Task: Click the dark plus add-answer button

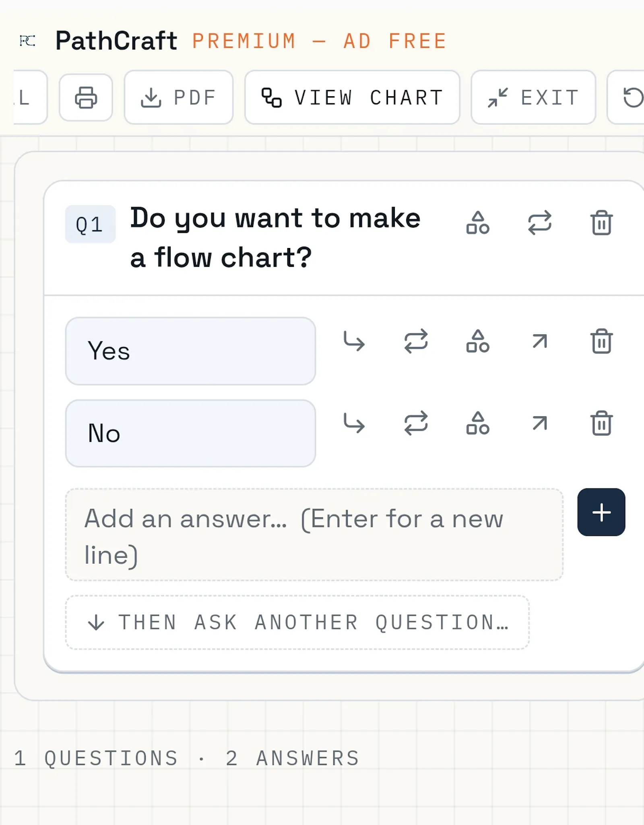Action: tap(601, 512)
